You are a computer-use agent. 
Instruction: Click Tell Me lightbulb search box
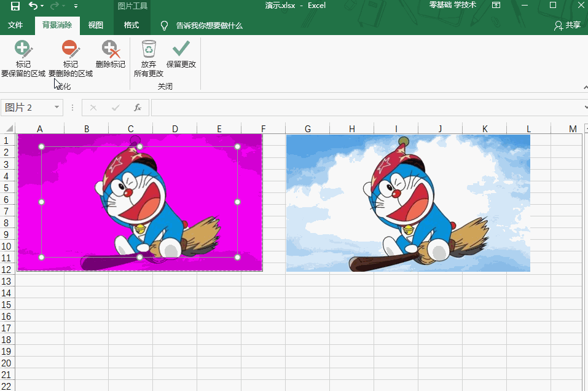pos(202,26)
